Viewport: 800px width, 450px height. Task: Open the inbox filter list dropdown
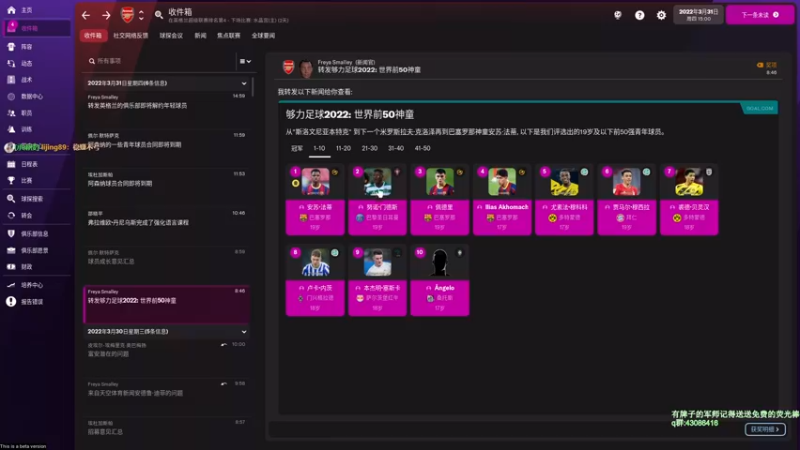[x=245, y=61]
